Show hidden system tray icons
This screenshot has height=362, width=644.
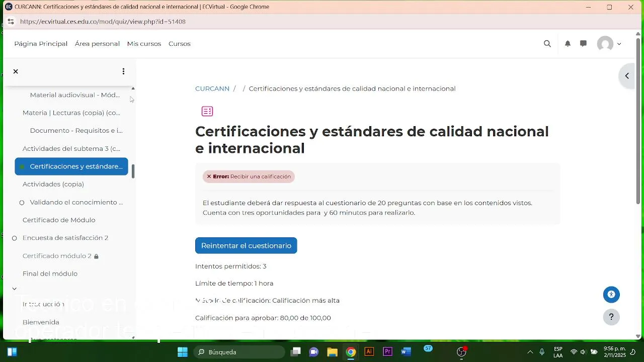click(x=530, y=352)
